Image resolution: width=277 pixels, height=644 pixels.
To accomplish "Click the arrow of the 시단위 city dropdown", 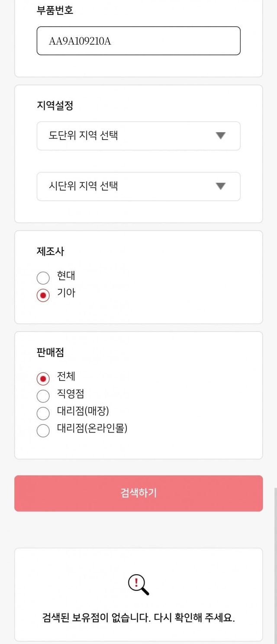I will coord(221,186).
